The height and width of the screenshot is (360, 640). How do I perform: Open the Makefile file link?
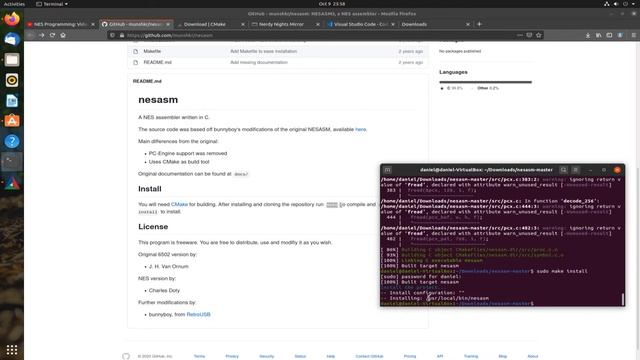[152, 51]
